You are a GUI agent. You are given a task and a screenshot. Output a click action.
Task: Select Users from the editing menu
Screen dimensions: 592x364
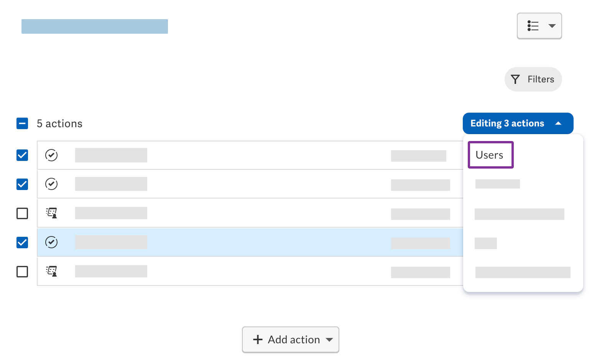click(490, 155)
